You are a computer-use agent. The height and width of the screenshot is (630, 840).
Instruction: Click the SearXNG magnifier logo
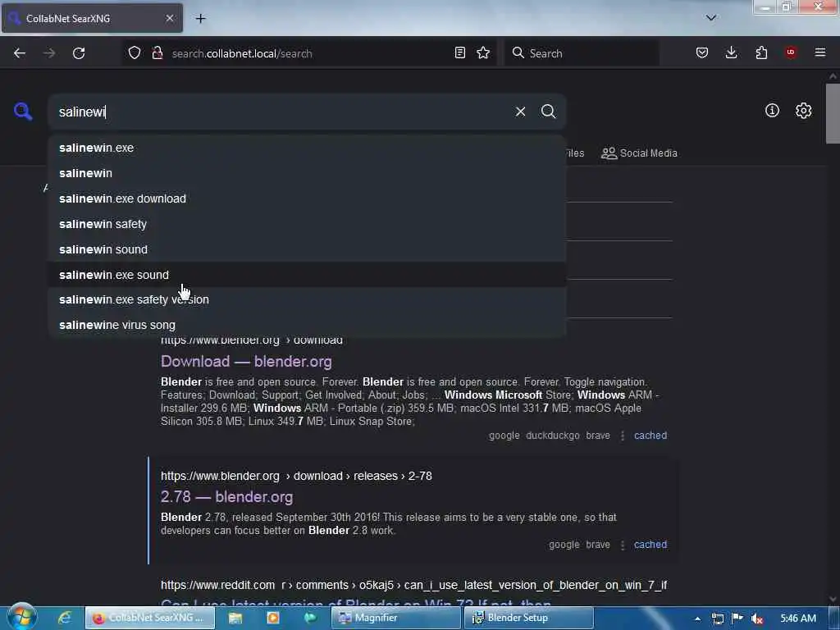(23, 112)
